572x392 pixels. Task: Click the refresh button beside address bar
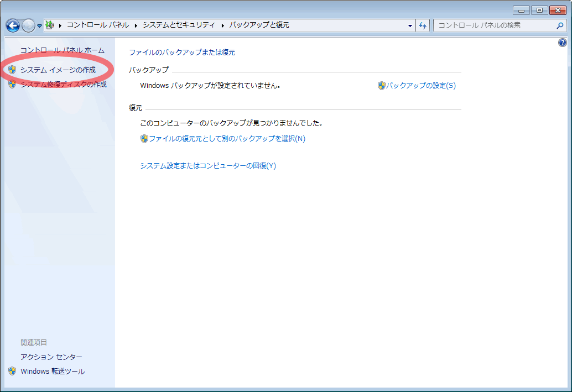pos(423,25)
